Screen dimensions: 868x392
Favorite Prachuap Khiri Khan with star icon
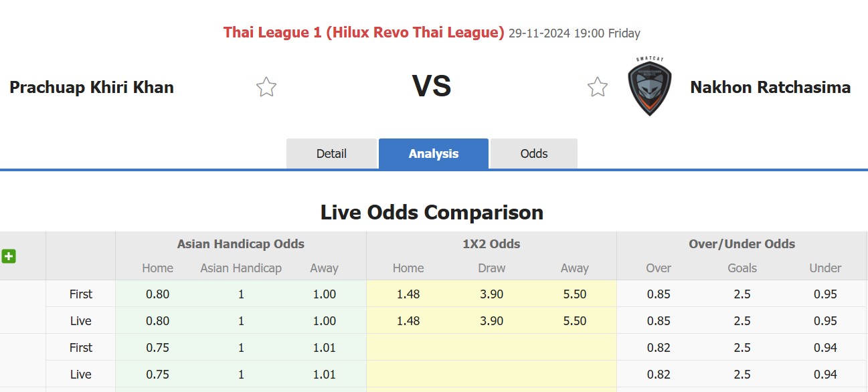(x=266, y=87)
